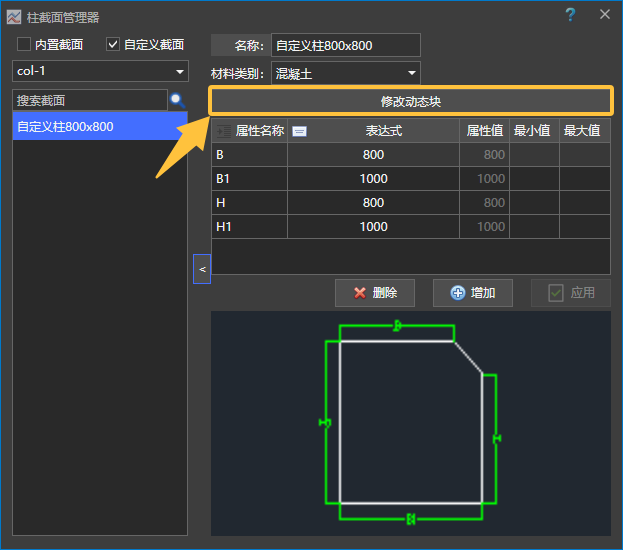The width and height of the screenshot is (623, 550).
Task: Open the col-1 dropdown
Action: tap(101, 71)
